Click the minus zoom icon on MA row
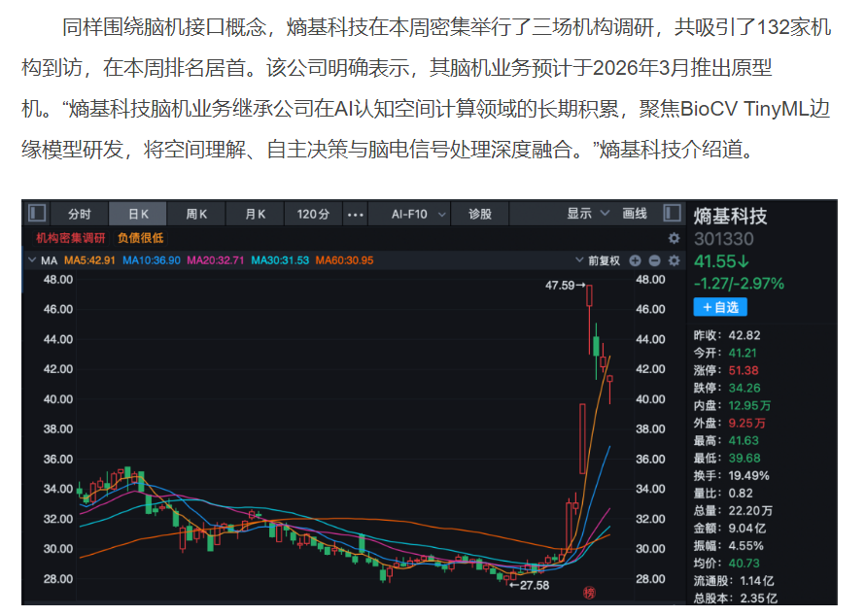Image resolution: width=866 pixels, height=616 pixels. pos(655,260)
